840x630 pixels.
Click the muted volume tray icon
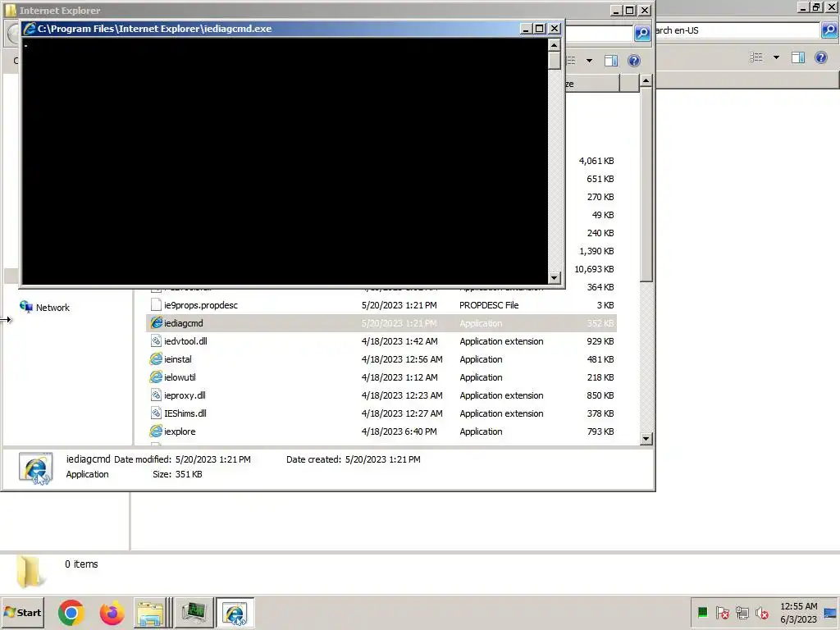pos(761,612)
